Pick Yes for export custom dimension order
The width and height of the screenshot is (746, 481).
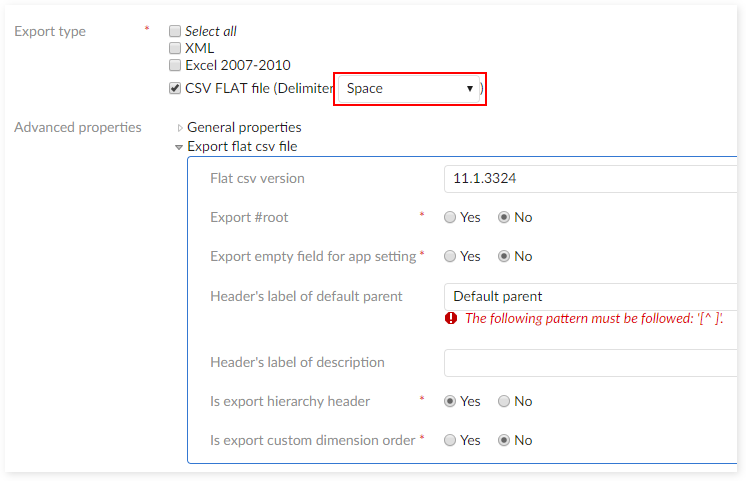(450, 440)
